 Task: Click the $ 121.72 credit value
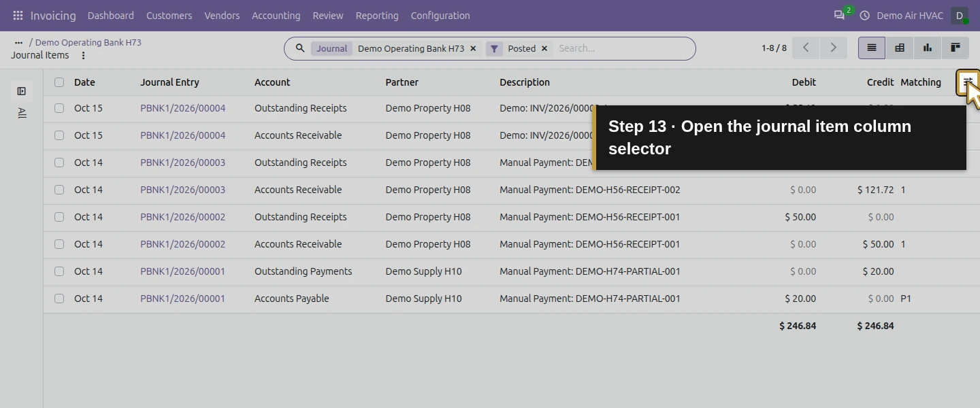tap(876, 190)
